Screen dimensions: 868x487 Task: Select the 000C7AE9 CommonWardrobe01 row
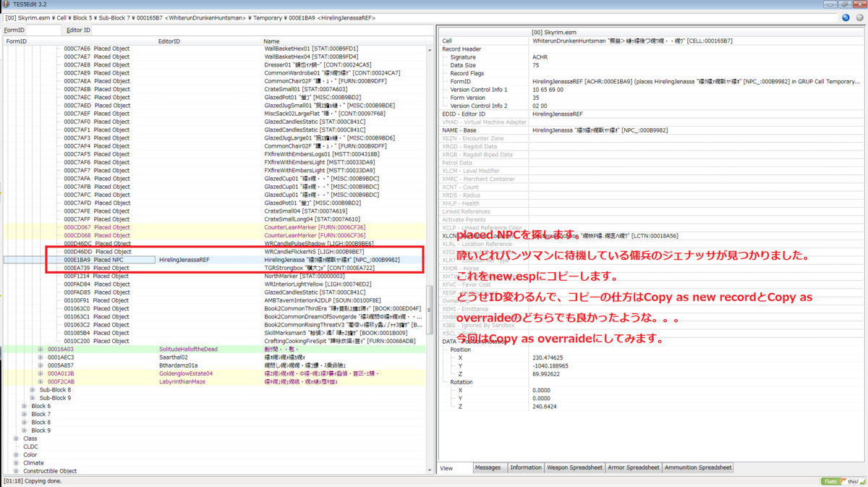(215, 73)
